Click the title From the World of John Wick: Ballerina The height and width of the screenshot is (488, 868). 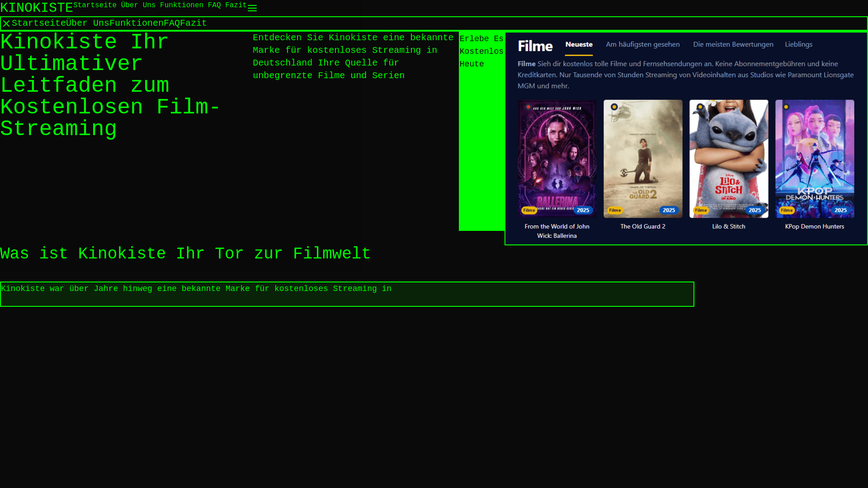pyautogui.click(x=557, y=231)
